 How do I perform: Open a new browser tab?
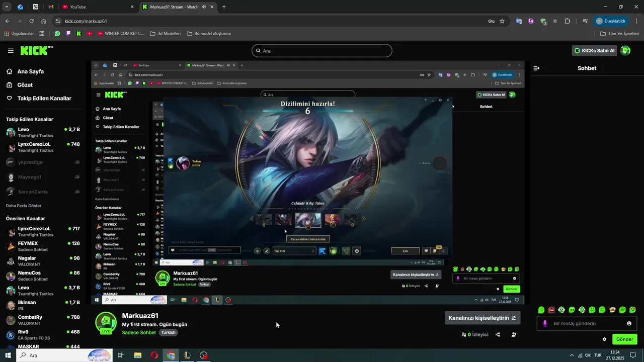(224, 7)
